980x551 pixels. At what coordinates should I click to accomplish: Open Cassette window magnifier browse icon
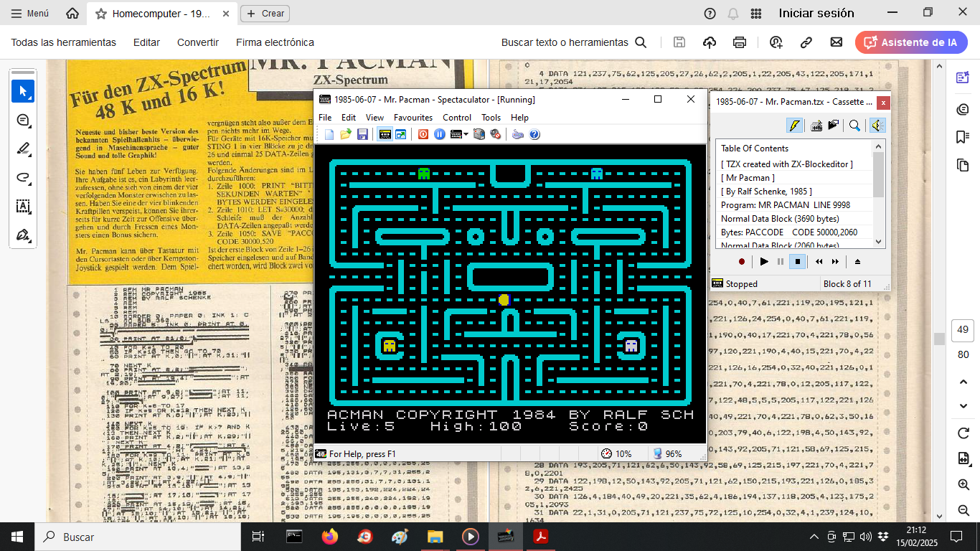pyautogui.click(x=854, y=126)
